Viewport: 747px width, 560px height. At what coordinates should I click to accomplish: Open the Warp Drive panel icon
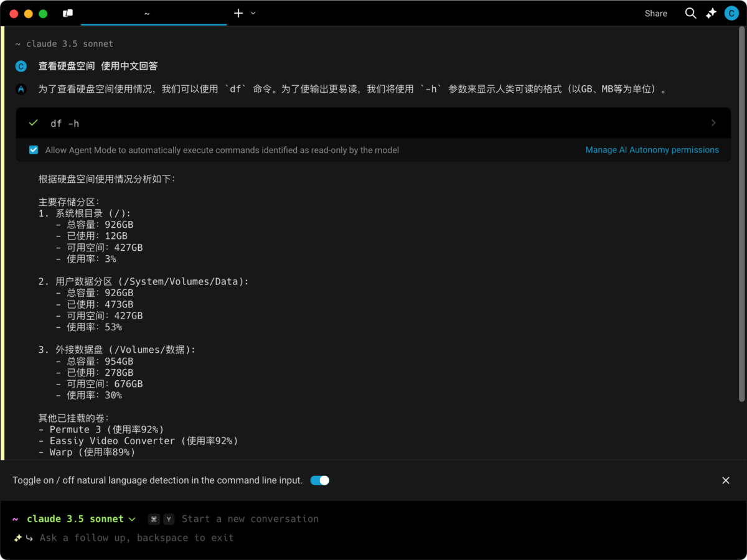click(x=67, y=13)
